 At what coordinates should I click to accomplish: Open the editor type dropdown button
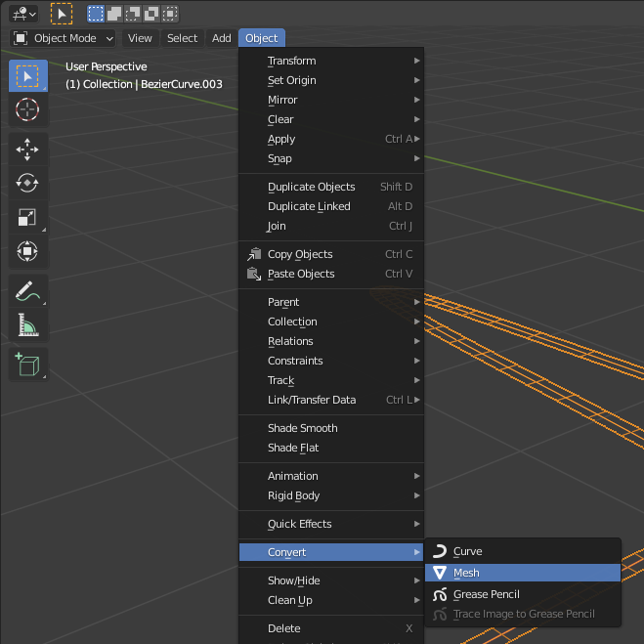pos(23,14)
